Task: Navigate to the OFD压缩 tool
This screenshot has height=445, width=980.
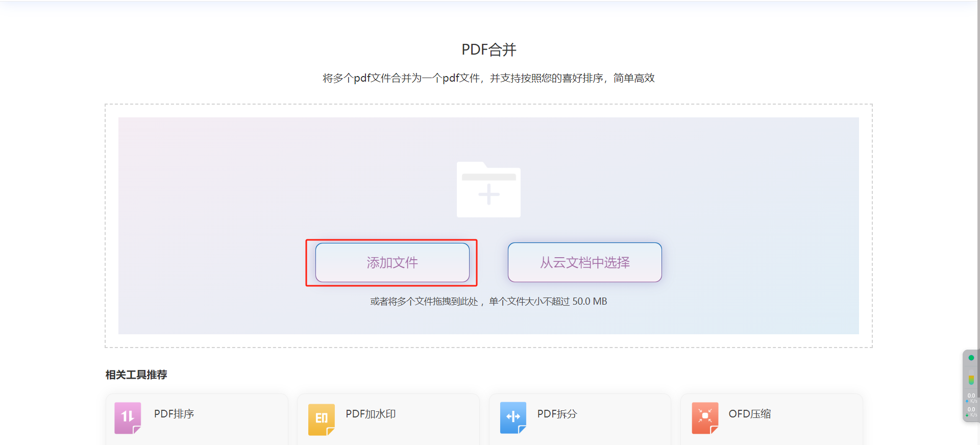Action: [749, 414]
